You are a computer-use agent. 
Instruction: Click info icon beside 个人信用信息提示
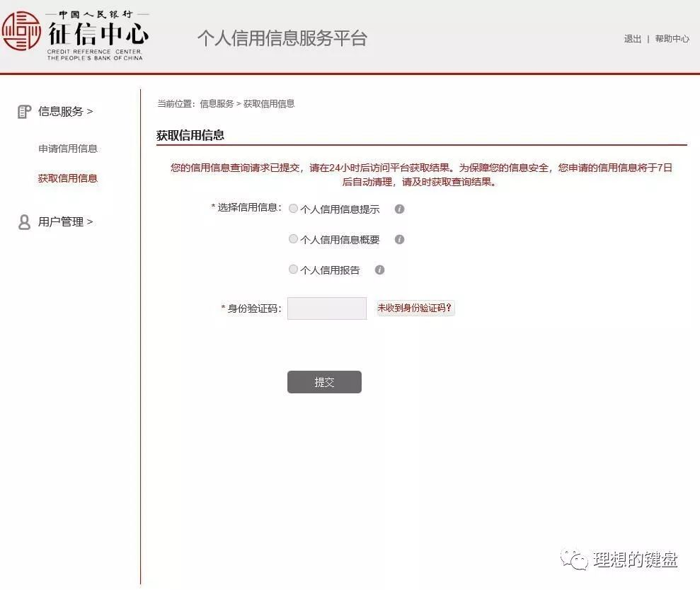(x=400, y=209)
